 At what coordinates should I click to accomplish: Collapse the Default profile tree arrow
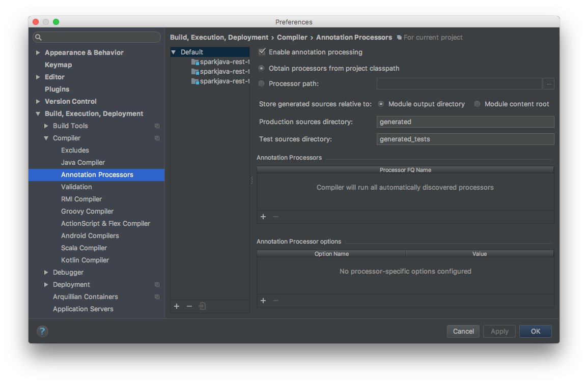coord(174,52)
